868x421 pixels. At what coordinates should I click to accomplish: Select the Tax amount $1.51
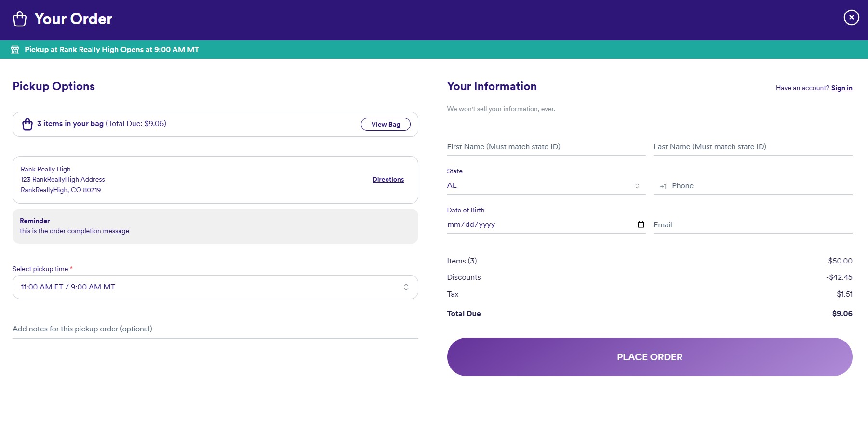(x=844, y=294)
